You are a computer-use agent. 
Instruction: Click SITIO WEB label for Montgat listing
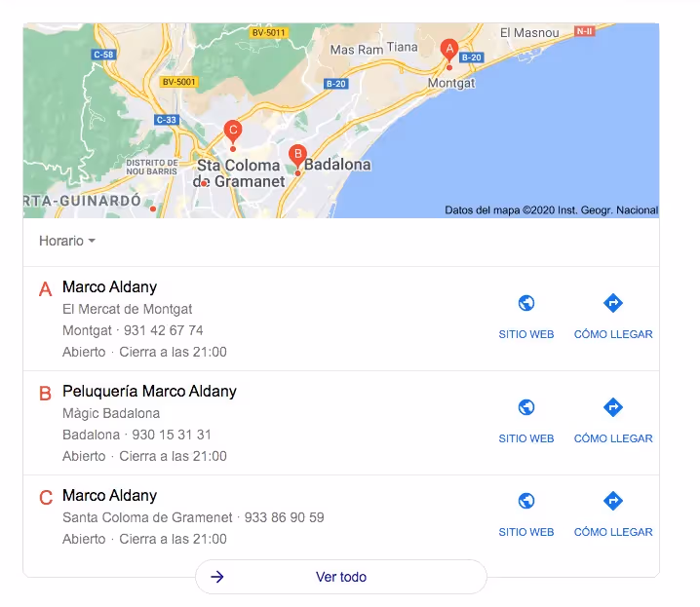click(x=526, y=334)
